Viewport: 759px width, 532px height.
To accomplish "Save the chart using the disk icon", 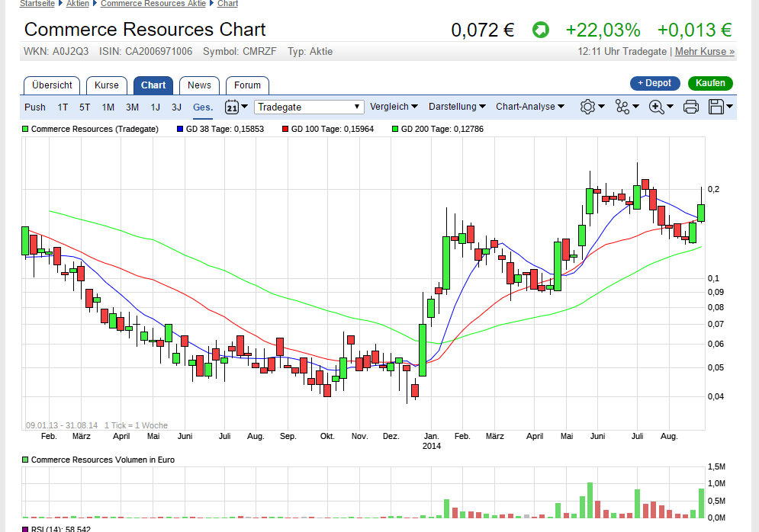I will (x=716, y=107).
